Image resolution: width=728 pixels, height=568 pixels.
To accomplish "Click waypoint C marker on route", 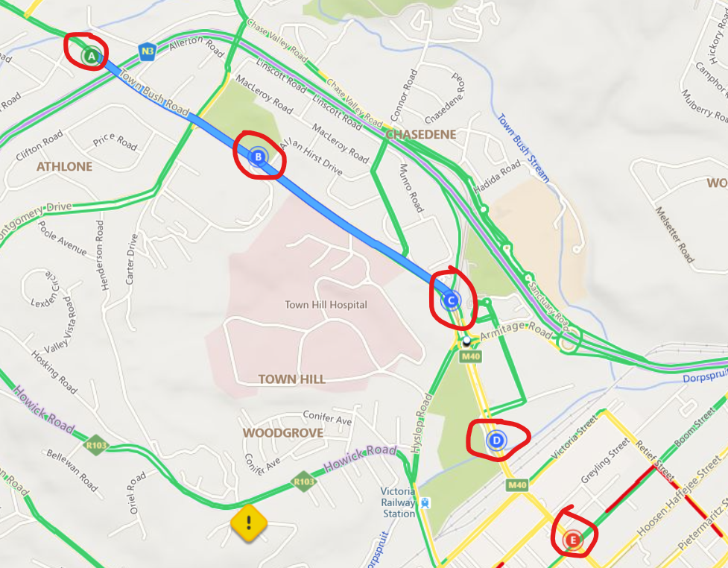I will (450, 300).
